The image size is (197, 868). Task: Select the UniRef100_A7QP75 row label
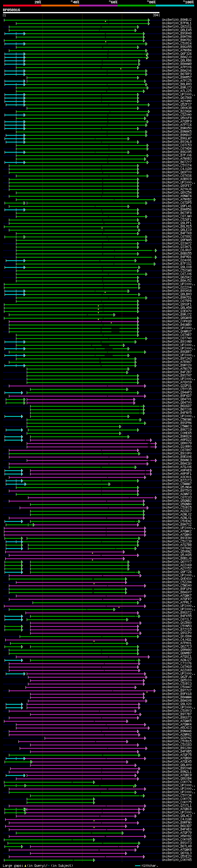pos(177,755)
